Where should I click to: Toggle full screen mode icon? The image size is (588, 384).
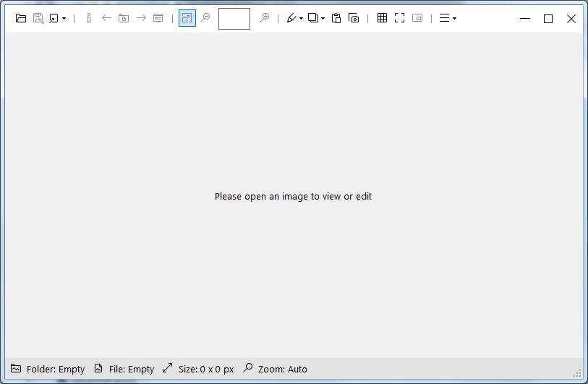pos(399,18)
